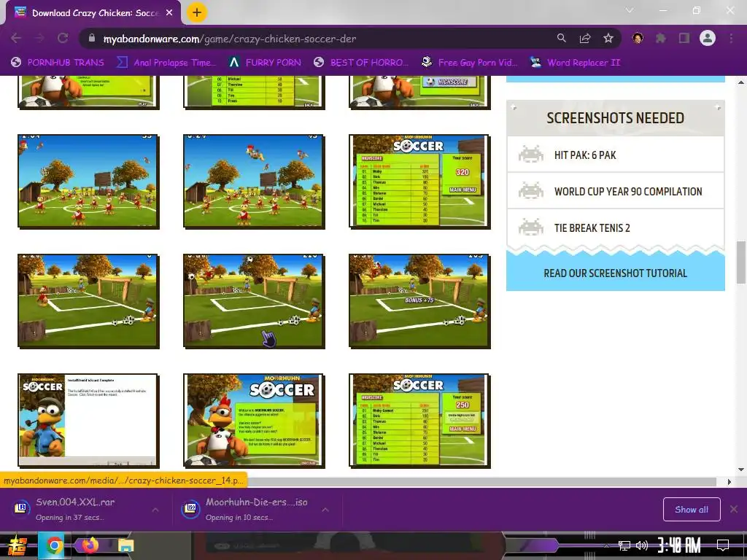
Task: Open World Cup Year 90 Compilation entry
Action: click(x=615, y=192)
